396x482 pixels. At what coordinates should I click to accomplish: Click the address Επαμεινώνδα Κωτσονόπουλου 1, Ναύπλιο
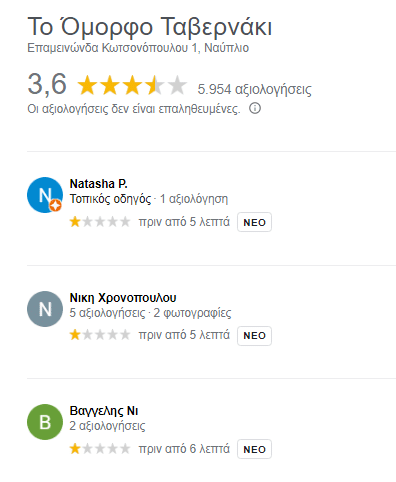click(x=138, y=48)
